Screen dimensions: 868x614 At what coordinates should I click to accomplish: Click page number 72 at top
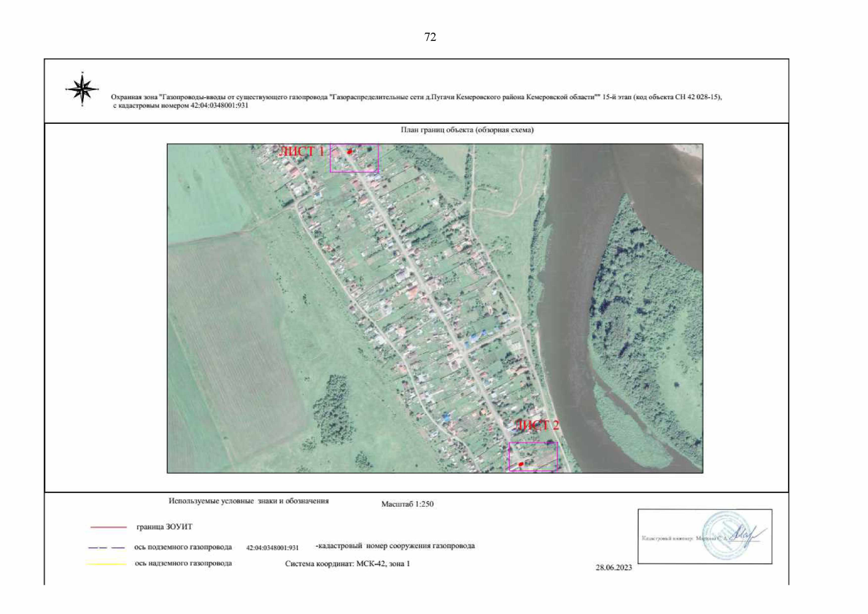pyautogui.click(x=430, y=37)
